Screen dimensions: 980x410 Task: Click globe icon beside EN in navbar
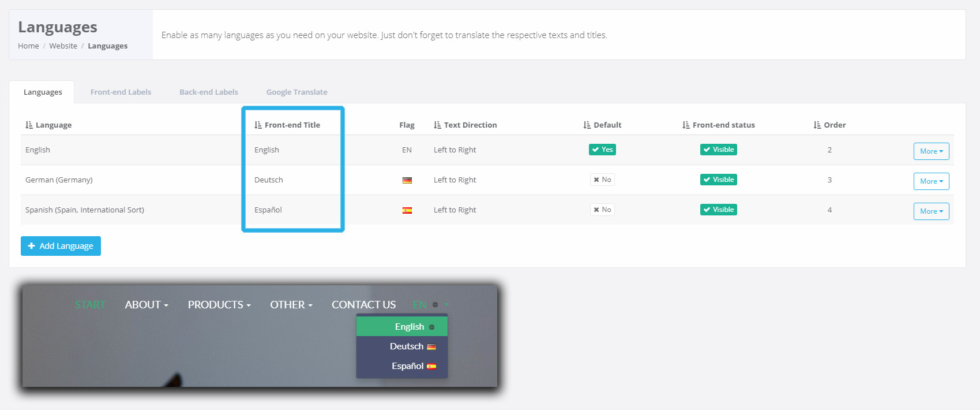[435, 305]
